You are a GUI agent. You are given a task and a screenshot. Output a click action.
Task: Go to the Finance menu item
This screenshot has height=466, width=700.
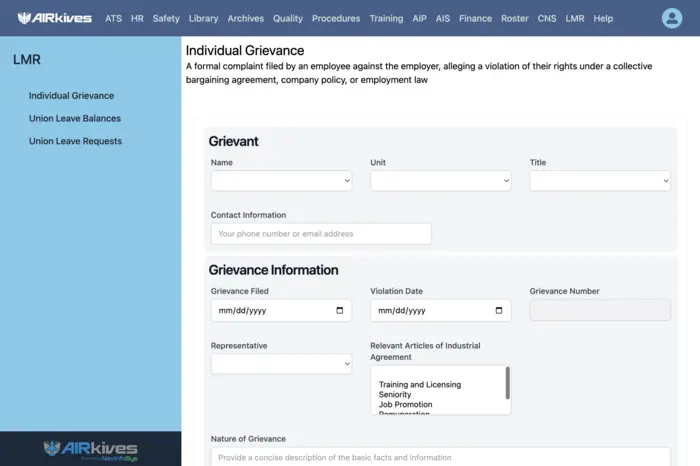point(475,18)
